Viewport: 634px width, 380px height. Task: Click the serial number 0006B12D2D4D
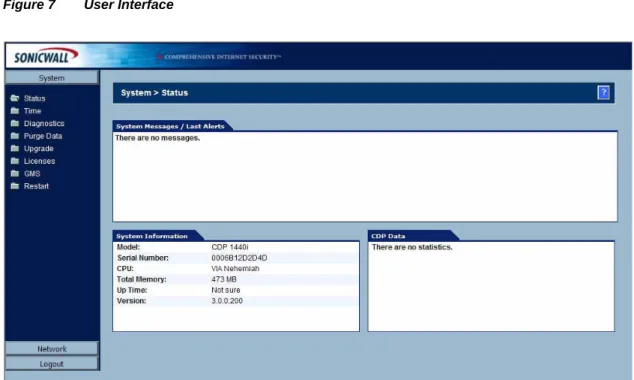pos(239,258)
